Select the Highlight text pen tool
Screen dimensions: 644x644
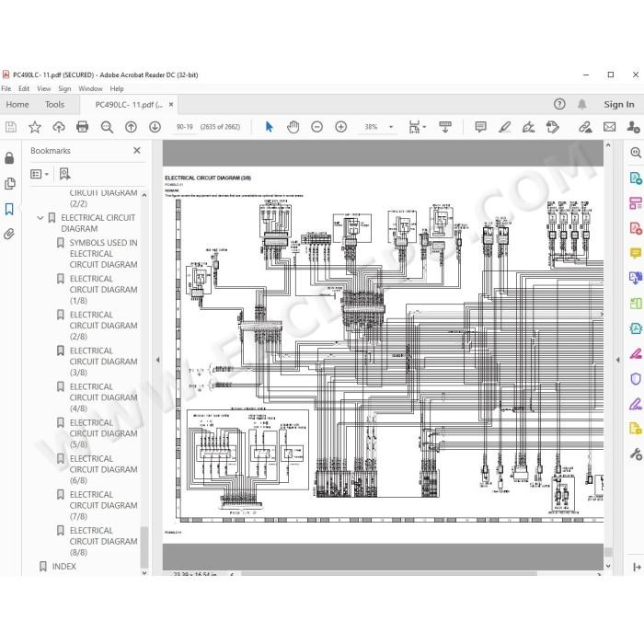pyautogui.click(x=504, y=127)
